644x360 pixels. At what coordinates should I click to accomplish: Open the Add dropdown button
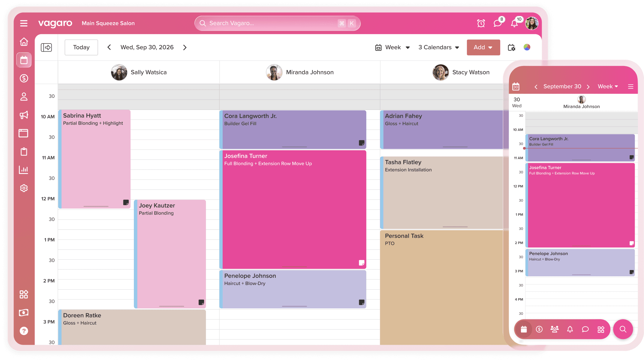click(x=483, y=47)
